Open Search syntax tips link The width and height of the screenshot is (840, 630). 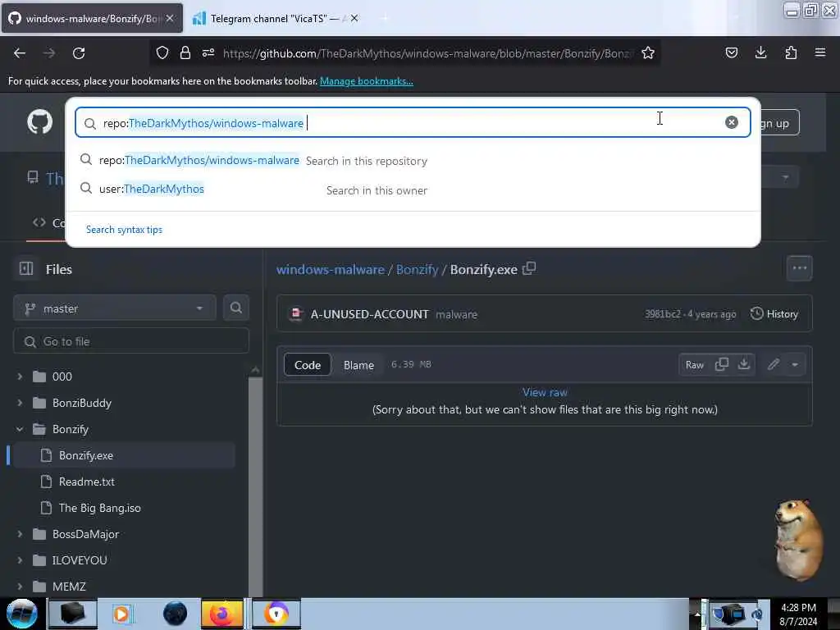[x=125, y=230]
